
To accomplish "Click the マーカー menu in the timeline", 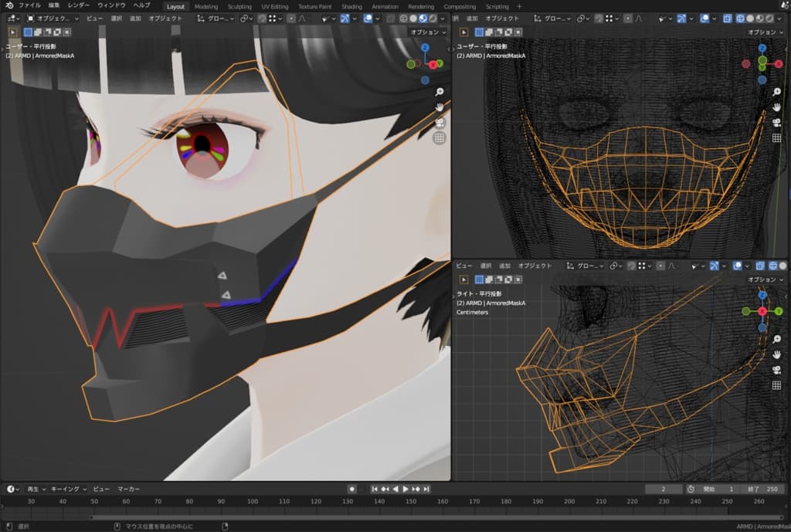I will click(x=128, y=489).
